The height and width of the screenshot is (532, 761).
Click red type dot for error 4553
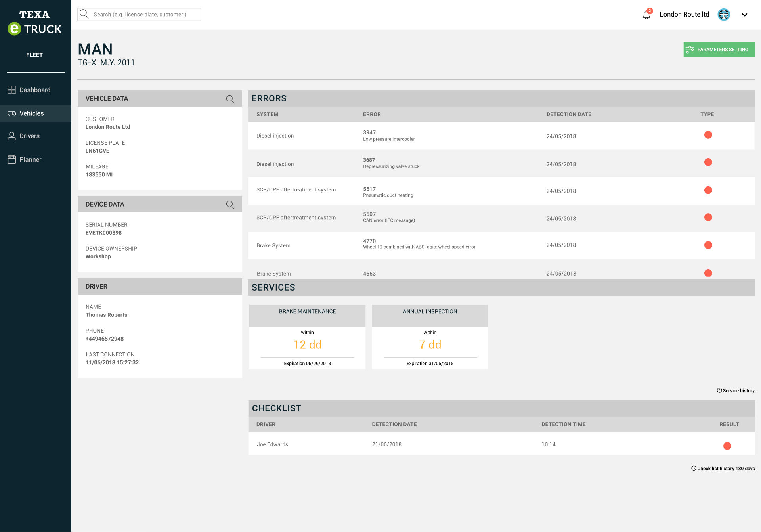click(708, 273)
